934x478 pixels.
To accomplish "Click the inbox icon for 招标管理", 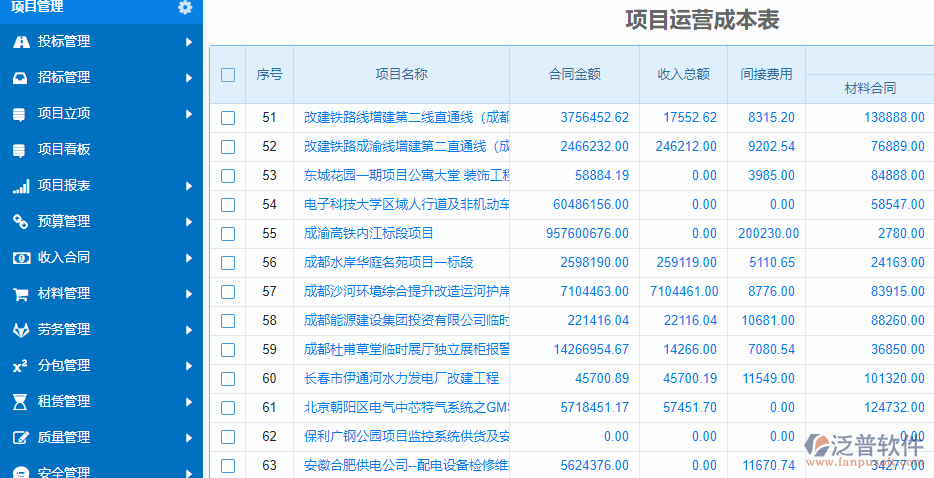I will pos(20,78).
